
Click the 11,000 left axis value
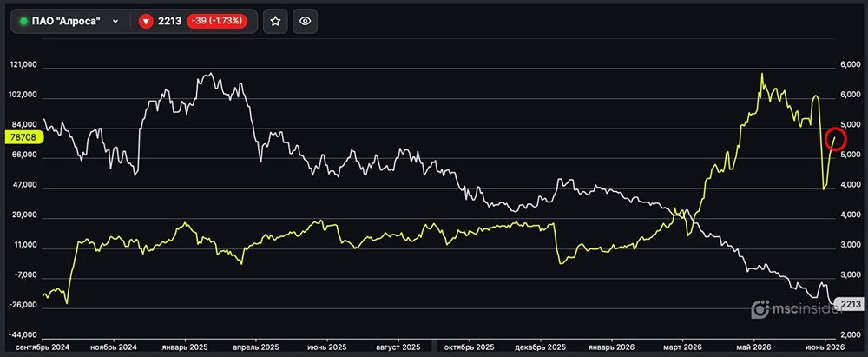pos(25,245)
